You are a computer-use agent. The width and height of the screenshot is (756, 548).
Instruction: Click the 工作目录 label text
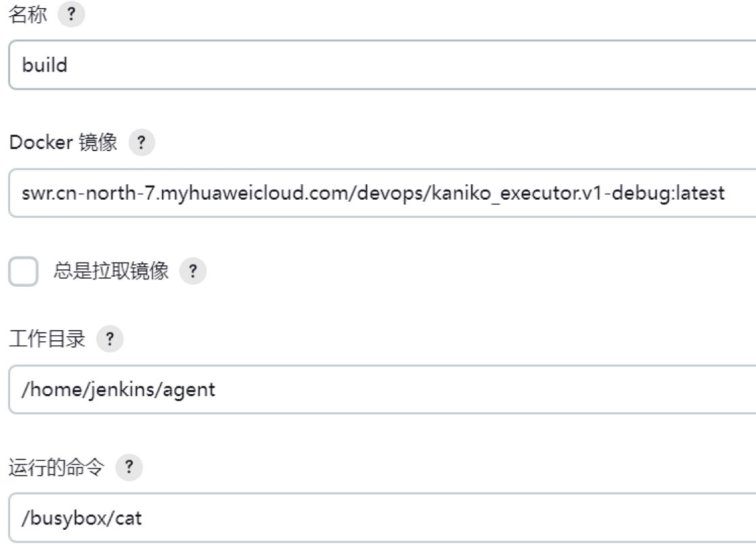click(x=47, y=340)
